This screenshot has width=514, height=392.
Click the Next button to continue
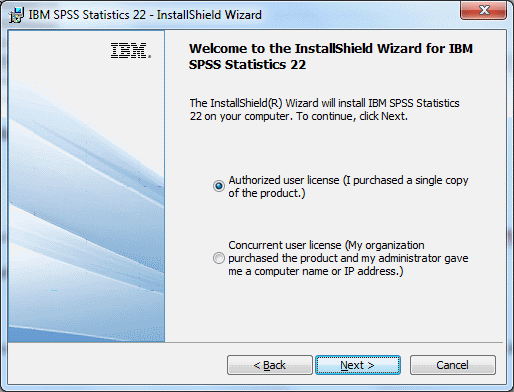pyautogui.click(x=358, y=365)
